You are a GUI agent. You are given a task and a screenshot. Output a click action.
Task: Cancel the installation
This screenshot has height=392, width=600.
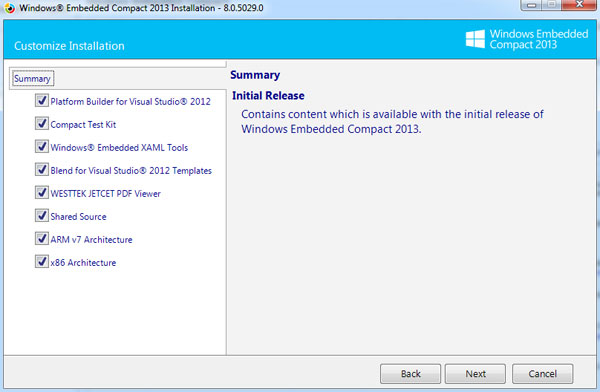pos(543,374)
